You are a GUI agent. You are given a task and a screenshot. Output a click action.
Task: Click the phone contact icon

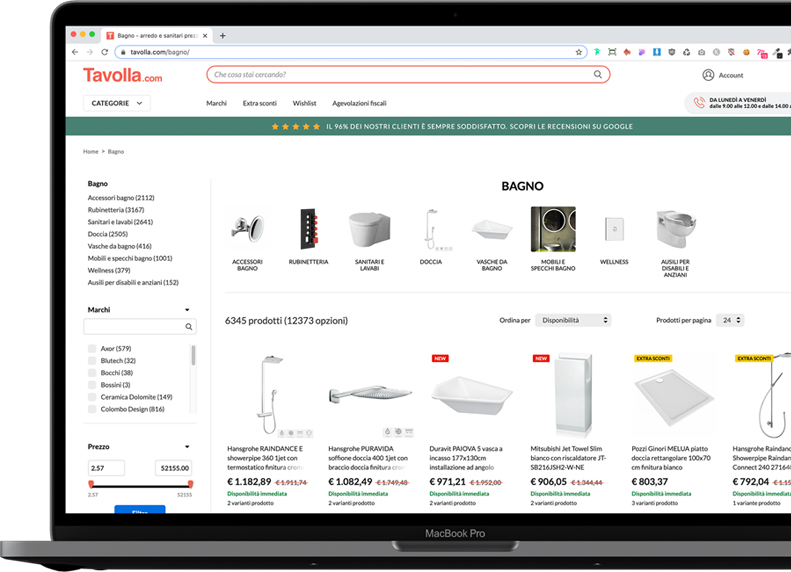[699, 103]
